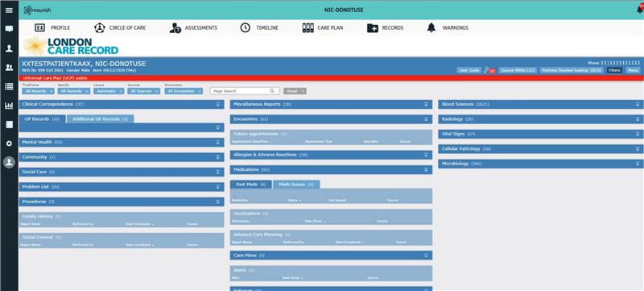Open the notebook sidebar icon

(x=9, y=124)
